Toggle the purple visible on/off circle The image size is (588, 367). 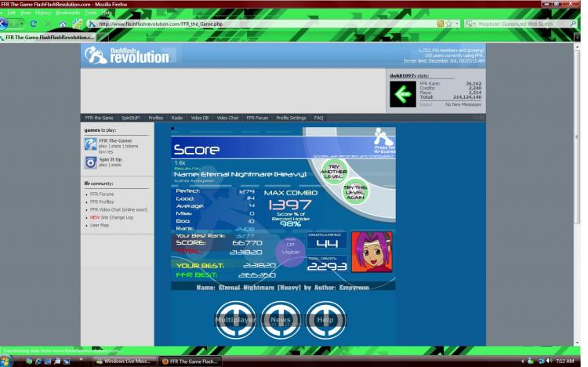point(290,252)
